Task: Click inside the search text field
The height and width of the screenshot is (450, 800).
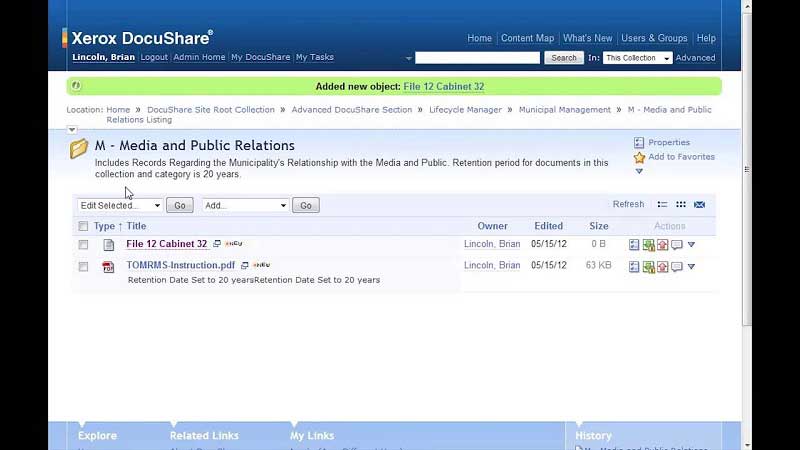Action: pos(477,58)
